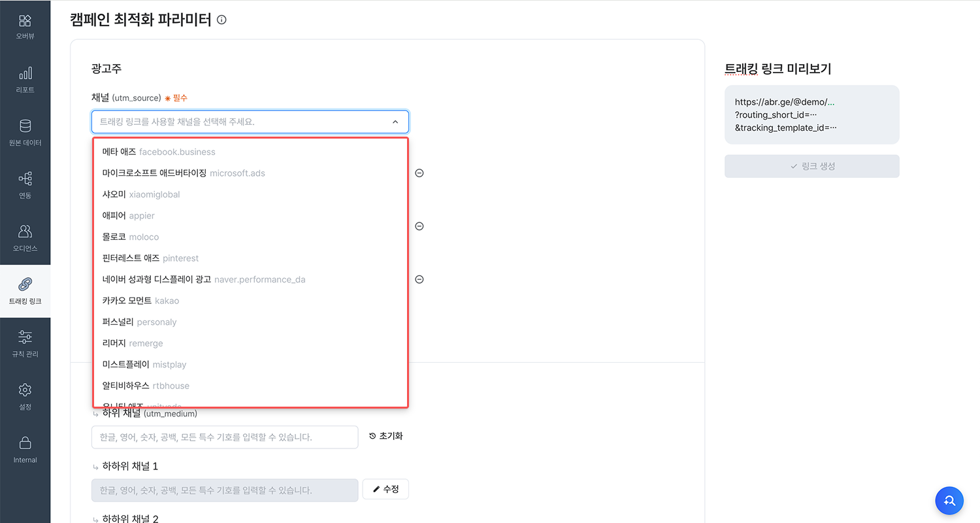The width and height of the screenshot is (980, 523).
Task: Collapse the channel dropdown chevron
Action: (395, 122)
